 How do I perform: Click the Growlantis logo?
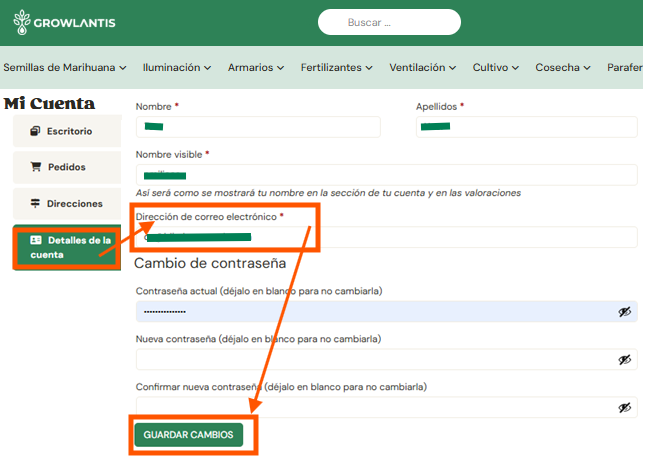64,22
